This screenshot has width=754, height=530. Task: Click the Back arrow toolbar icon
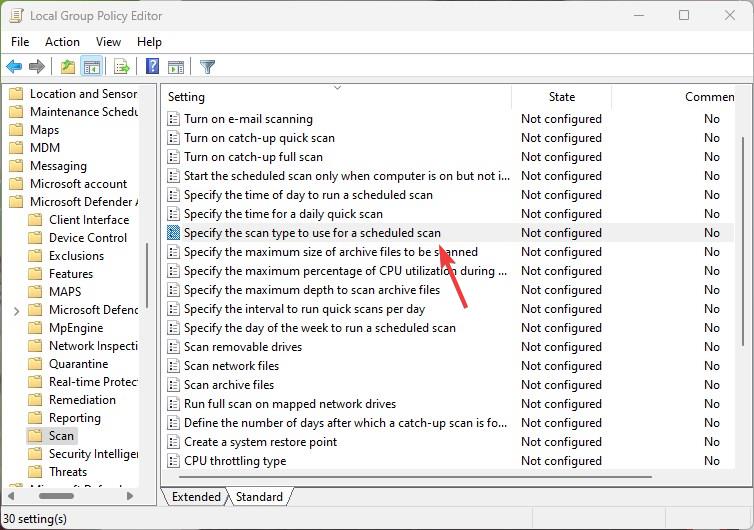pyautogui.click(x=14, y=66)
